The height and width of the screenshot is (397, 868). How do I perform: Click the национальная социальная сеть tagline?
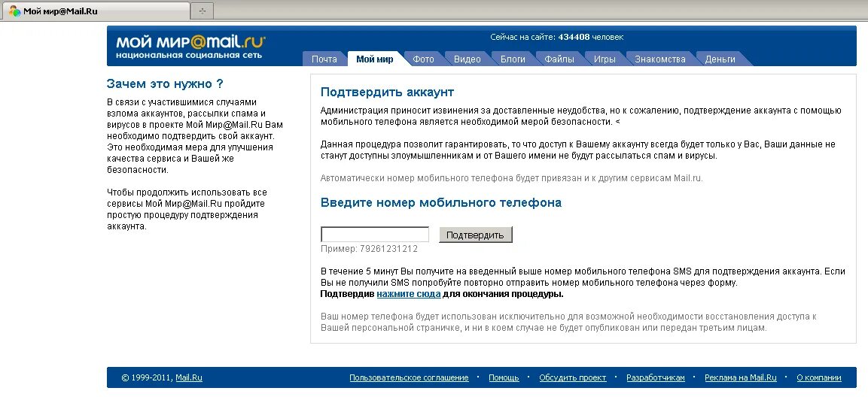tap(189, 56)
